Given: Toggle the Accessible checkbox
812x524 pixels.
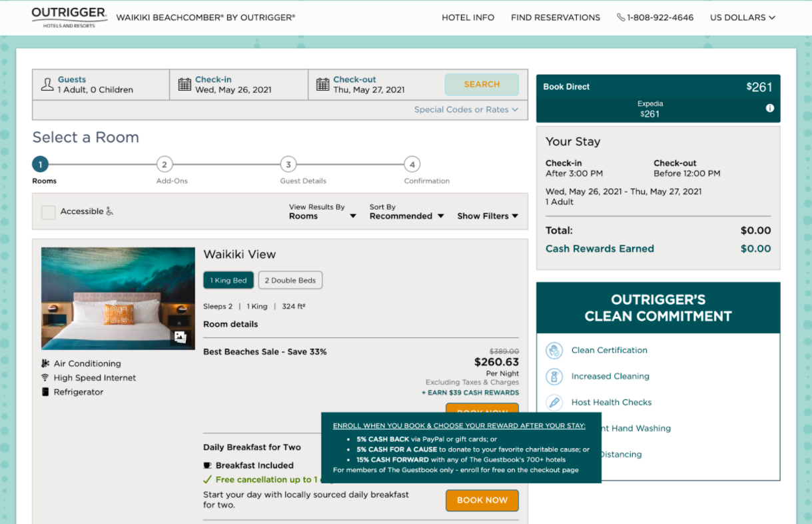Looking at the screenshot, I should tap(49, 212).
